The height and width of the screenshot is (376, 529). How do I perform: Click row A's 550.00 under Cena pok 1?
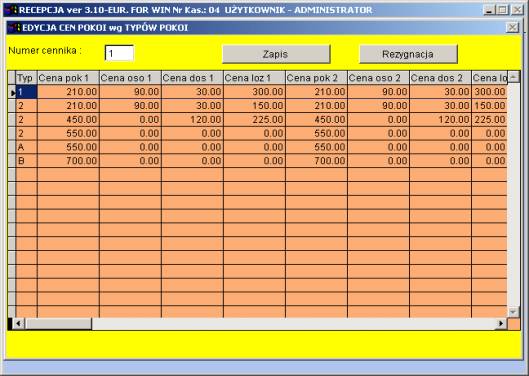point(68,147)
